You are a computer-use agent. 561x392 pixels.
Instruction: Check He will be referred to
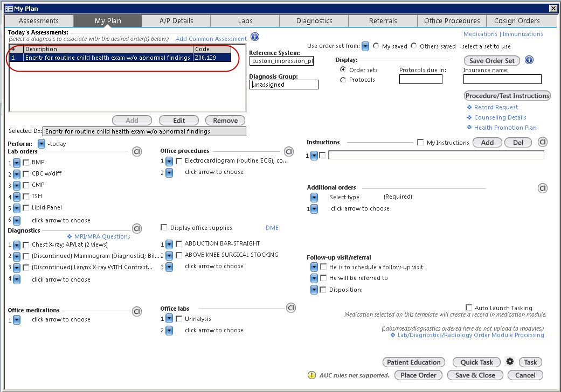pyautogui.click(x=323, y=278)
